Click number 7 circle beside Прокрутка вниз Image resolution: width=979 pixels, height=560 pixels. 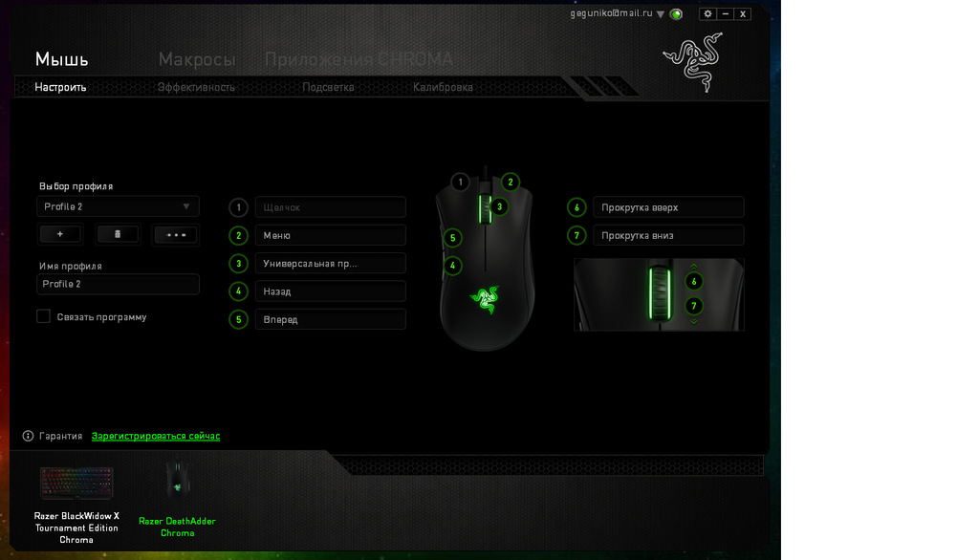click(x=577, y=235)
